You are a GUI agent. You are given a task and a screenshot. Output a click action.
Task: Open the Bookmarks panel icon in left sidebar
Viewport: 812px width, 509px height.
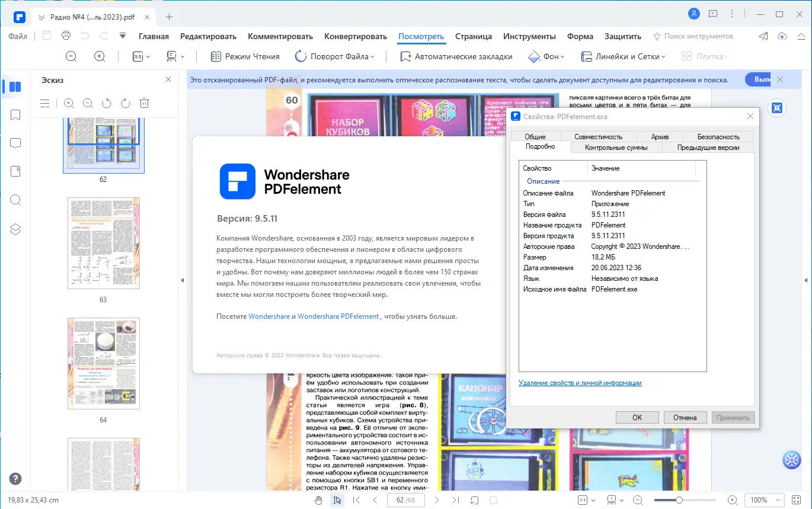[x=15, y=114]
